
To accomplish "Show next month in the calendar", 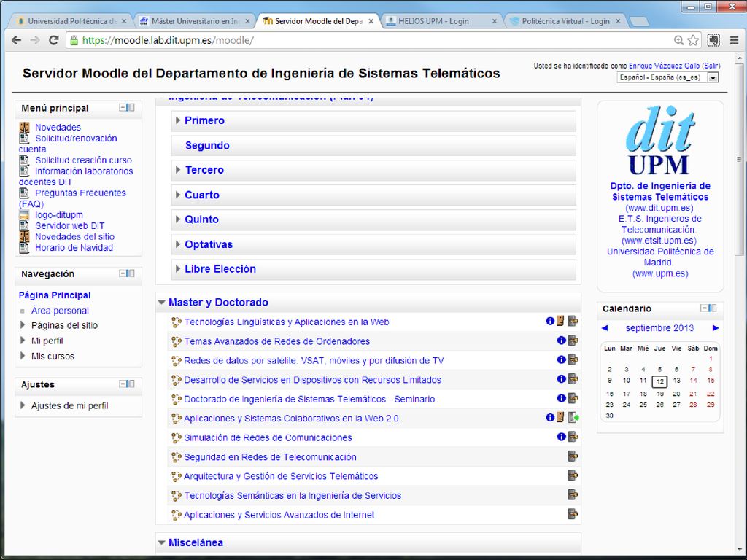I will 715,327.
